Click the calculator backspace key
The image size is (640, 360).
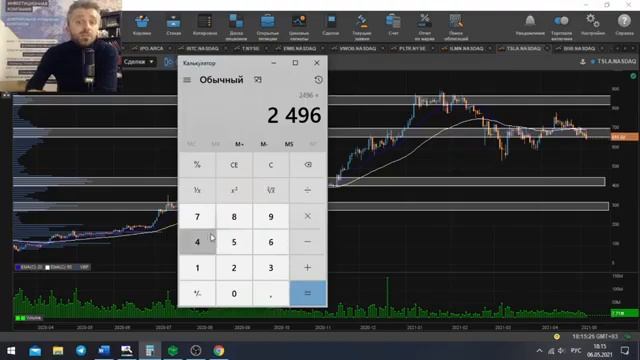(x=308, y=165)
